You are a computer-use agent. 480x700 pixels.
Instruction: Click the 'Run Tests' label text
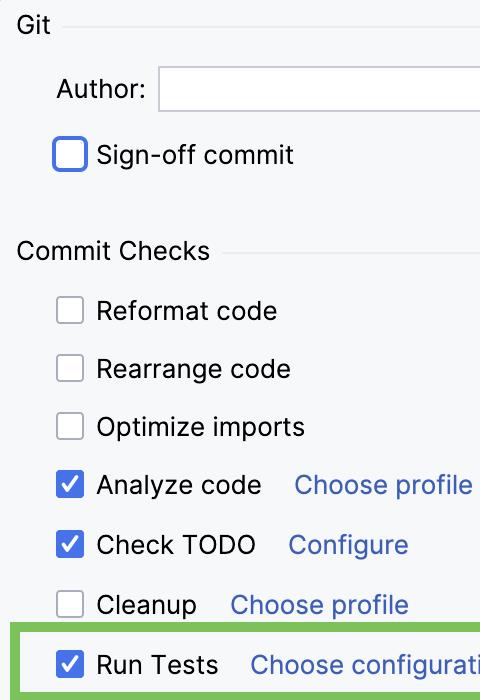[x=157, y=665]
